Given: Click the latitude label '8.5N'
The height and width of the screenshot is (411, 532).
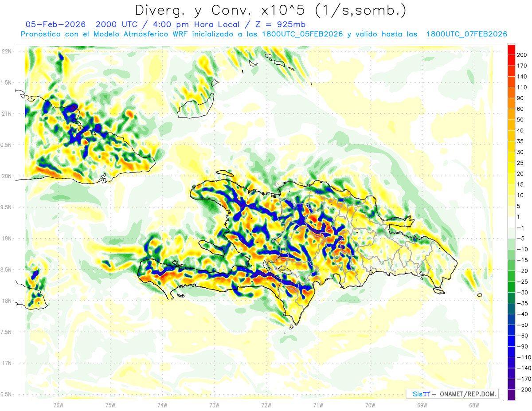Looking at the screenshot, I should (6, 270).
